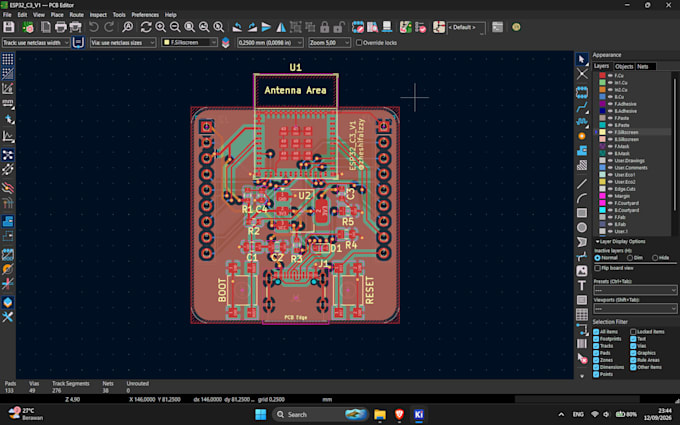The height and width of the screenshot is (425, 680).
Task: Redo the last edit
Action: pos(109,27)
